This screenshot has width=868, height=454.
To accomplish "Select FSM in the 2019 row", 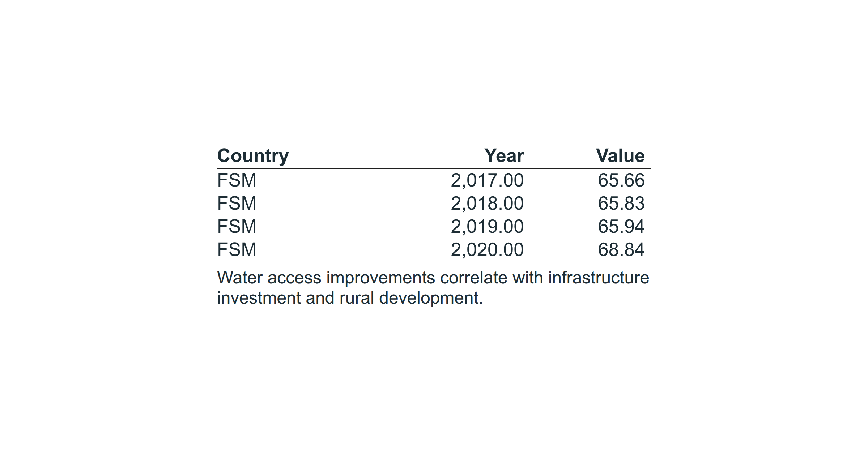I will (237, 227).
